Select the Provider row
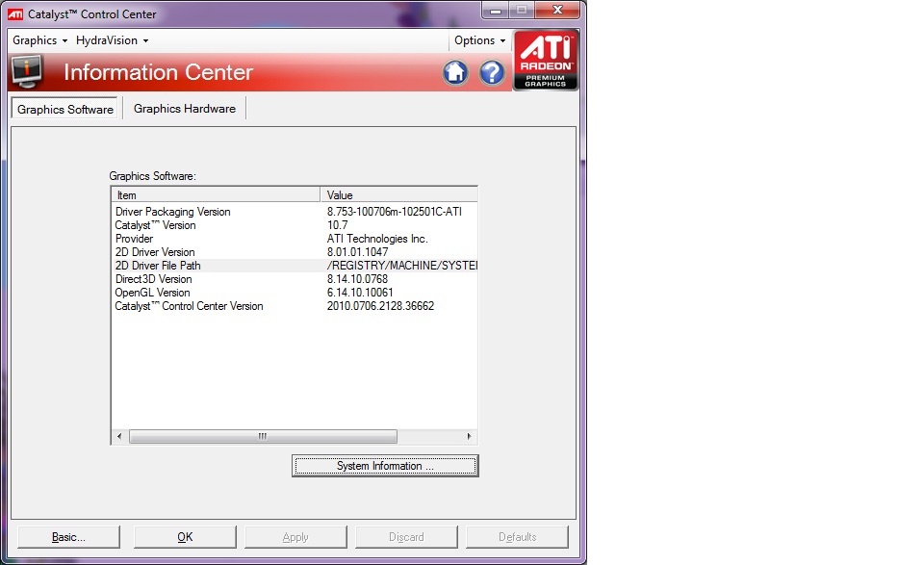This screenshot has width=924, height=565. 295,239
